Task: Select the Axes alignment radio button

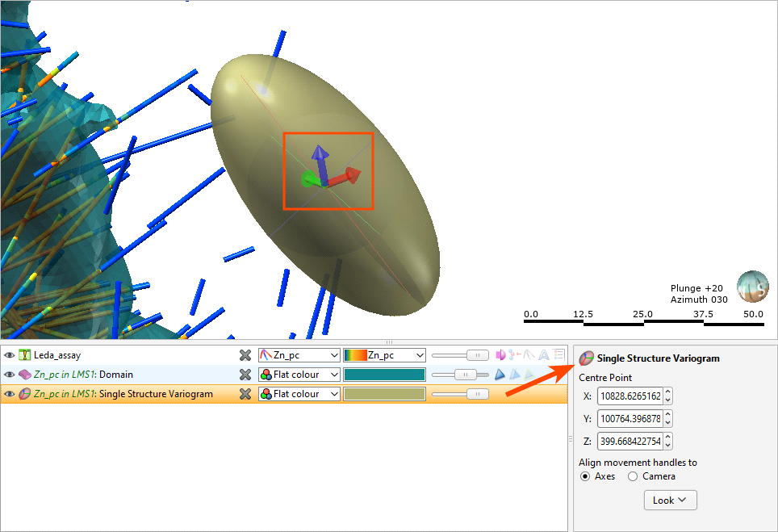Action: [585, 476]
